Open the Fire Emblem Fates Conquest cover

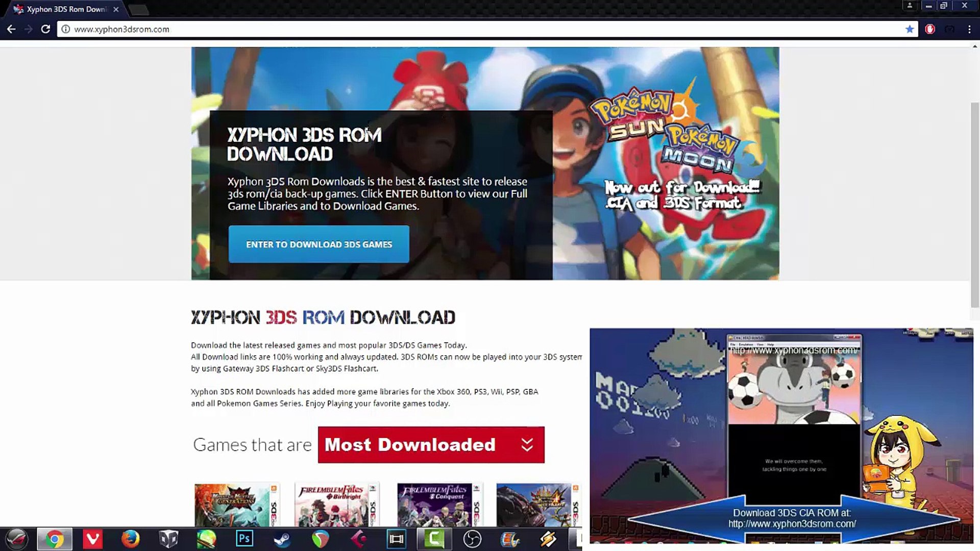pos(440,505)
